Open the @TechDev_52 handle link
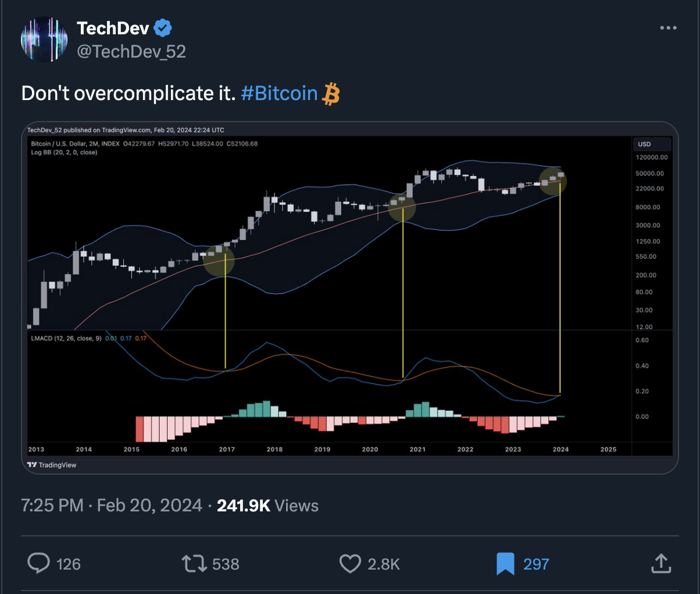 [131, 52]
